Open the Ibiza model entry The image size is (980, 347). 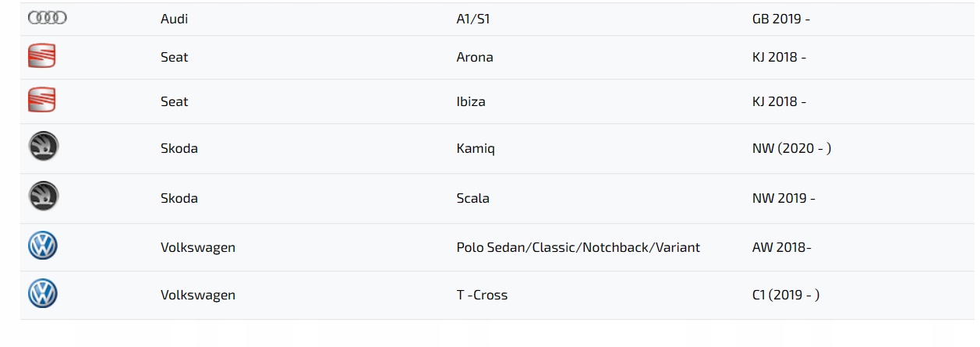tap(470, 101)
